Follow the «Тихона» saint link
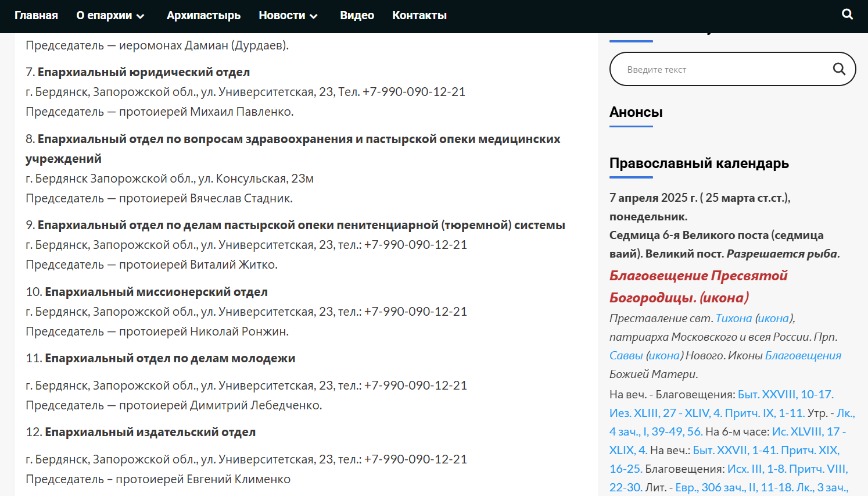The width and height of the screenshot is (868, 496). pyautogui.click(x=733, y=318)
